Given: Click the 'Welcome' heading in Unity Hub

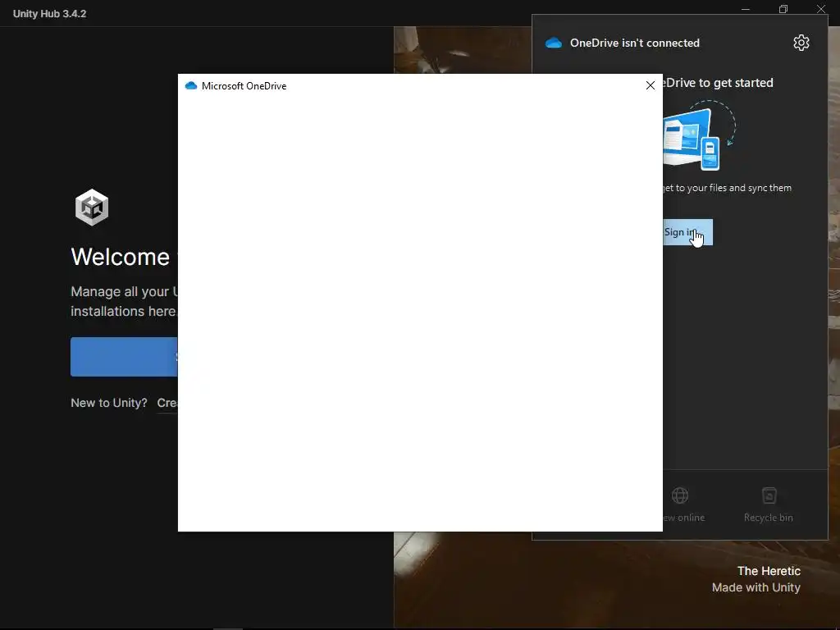Looking at the screenshot, I should [120, 257].
